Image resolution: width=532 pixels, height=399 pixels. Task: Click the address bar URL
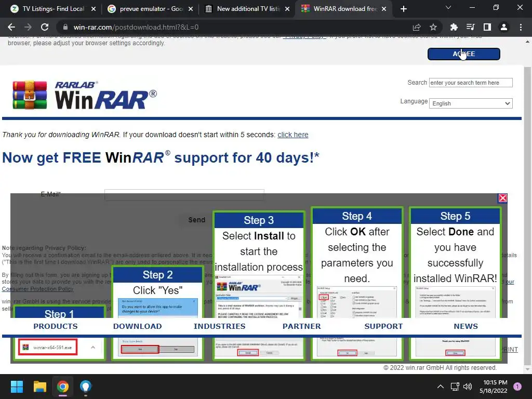(x=136, y=27)
